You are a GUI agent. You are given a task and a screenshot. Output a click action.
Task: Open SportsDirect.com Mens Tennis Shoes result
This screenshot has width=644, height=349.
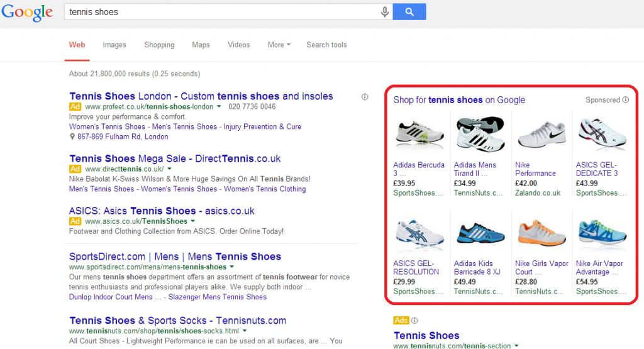click(x=175, y=257)
